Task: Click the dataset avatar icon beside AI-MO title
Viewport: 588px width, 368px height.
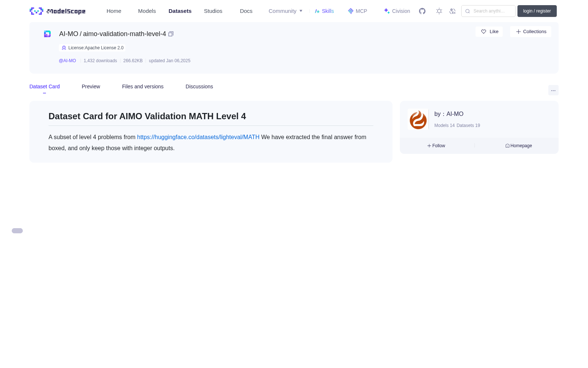Action: tap(47, 34)
